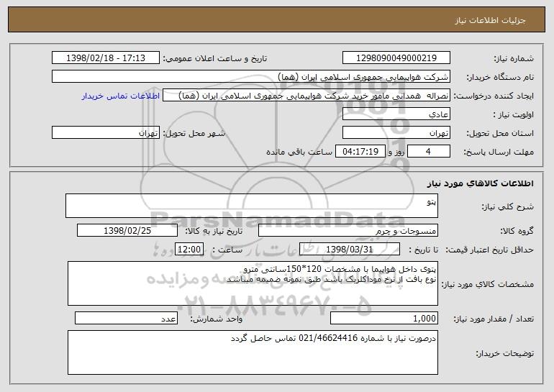This screenshot has width=554, height=392.
Task: Click the priority field showing عادی
Action: (396, 114)
